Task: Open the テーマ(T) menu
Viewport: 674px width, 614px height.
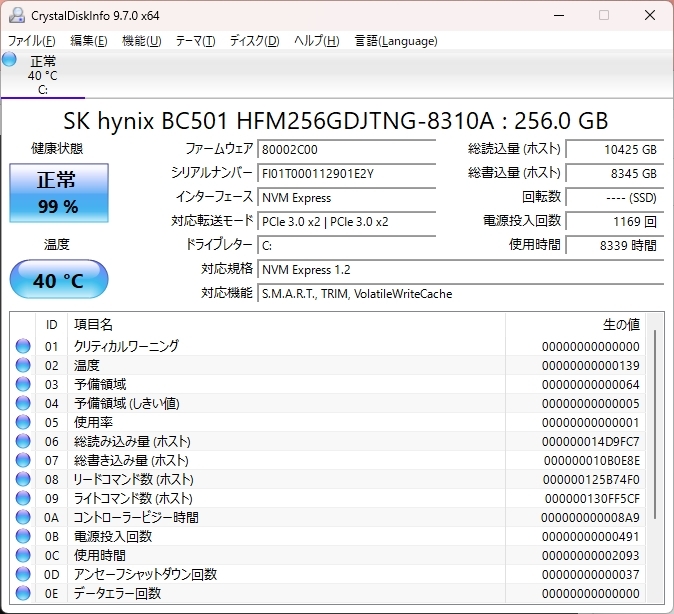Action: [x=196, y=41]
